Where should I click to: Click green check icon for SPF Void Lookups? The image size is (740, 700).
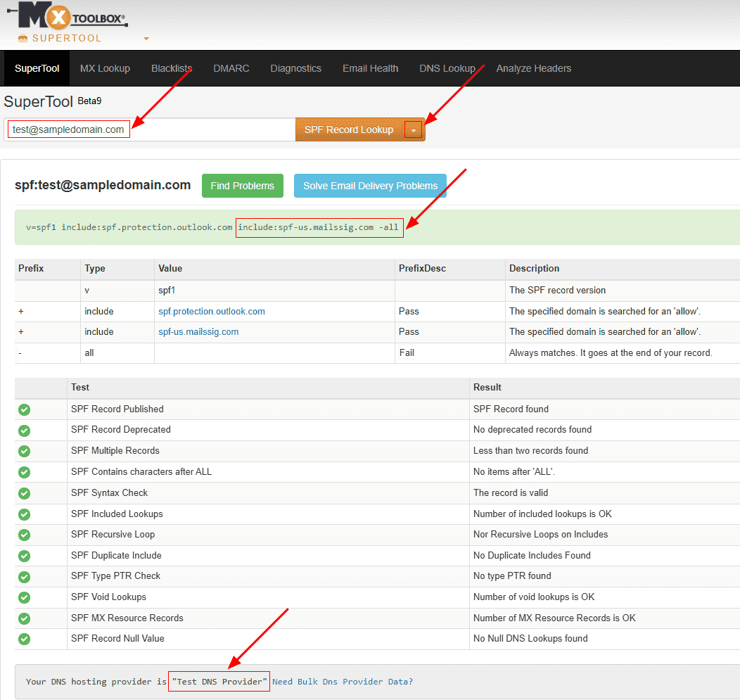[24, 597]
